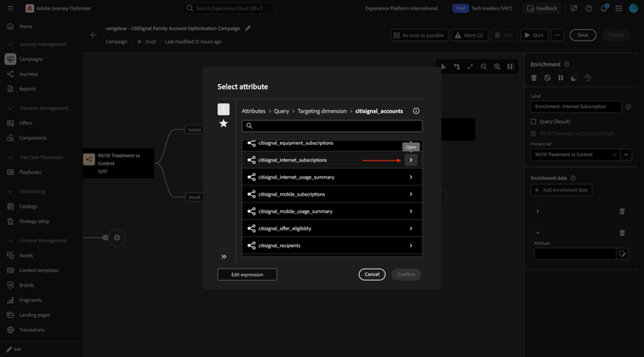Open the Alerts (2) button

pos(470,35)
